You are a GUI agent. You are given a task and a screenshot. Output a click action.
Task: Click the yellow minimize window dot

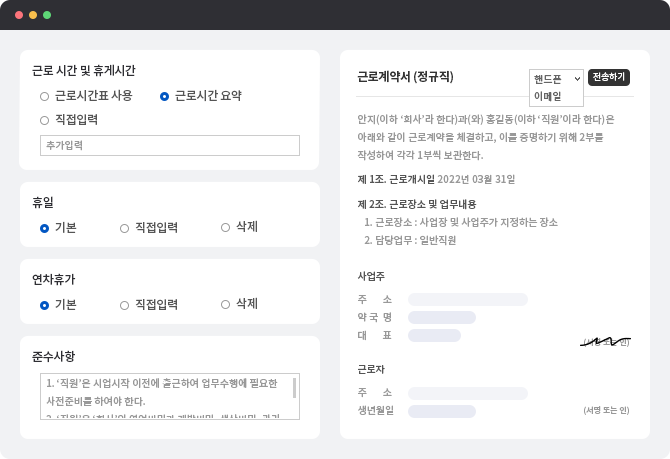(x=33, y=15)
